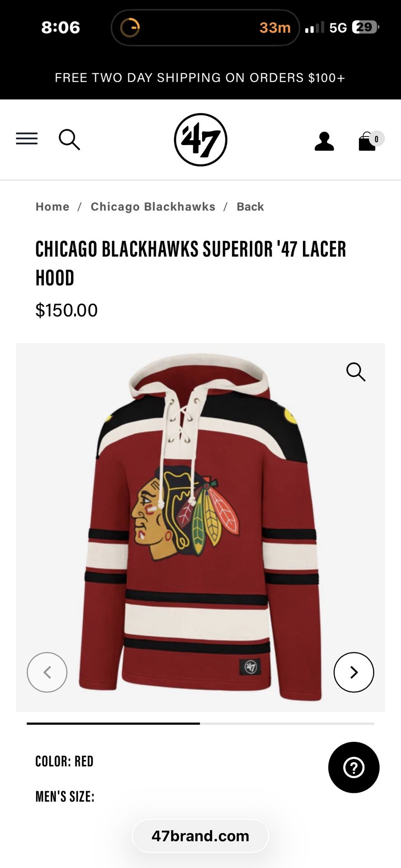401x868 pixels.
Task: Tap the 47brand.com address pill
Action: click(x=200, y=836)
